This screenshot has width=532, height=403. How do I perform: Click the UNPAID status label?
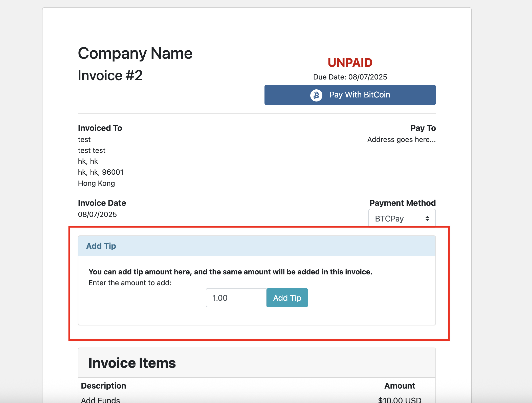point(350,63)
